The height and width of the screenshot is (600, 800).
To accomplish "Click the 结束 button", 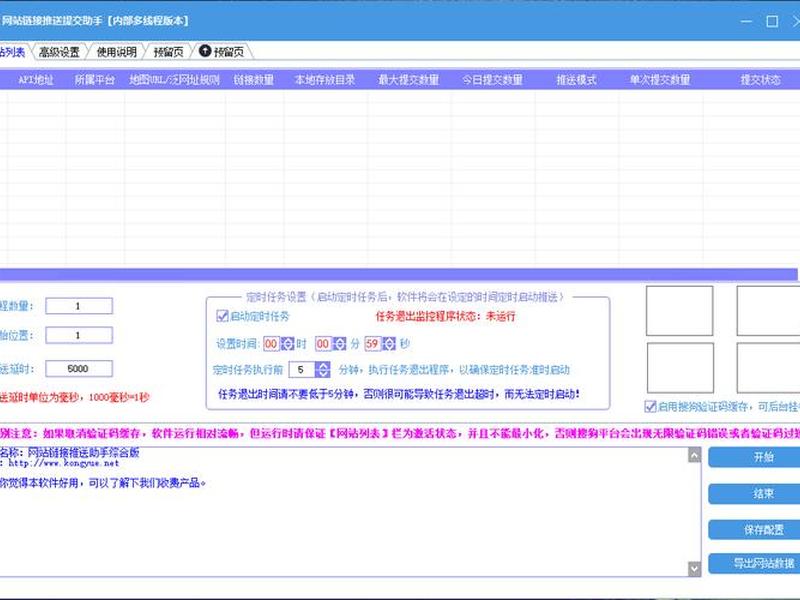I will [755, 493].
